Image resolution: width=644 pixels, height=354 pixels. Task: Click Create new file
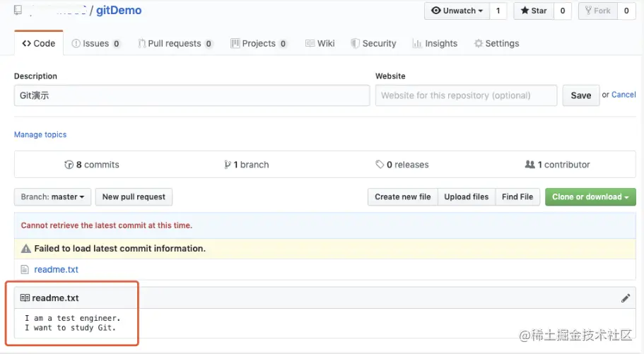(403, 196)
